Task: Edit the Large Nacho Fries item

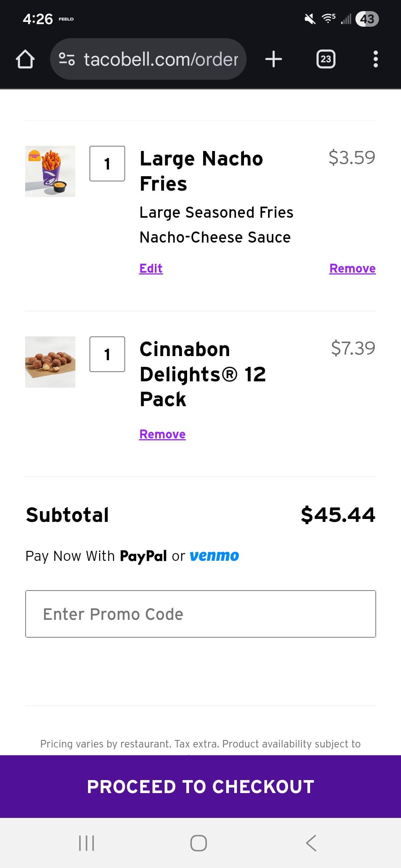Action: coord(151,268)
